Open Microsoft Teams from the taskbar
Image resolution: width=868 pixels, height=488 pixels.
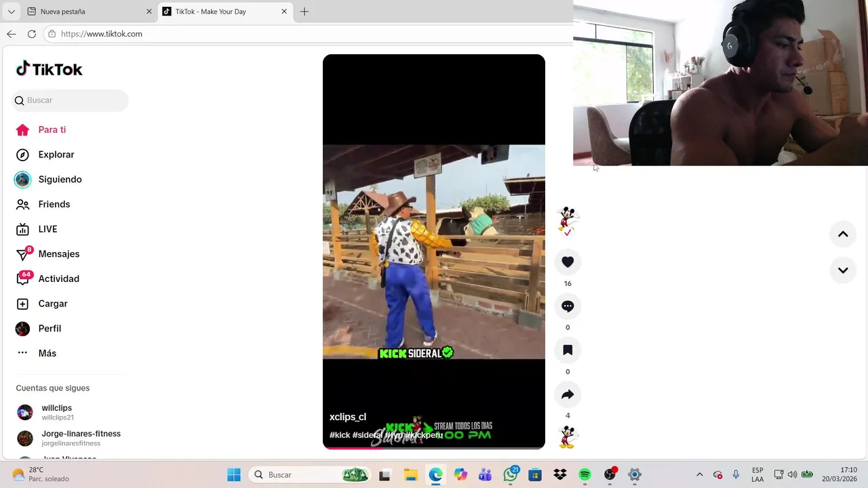pos(486,474)
